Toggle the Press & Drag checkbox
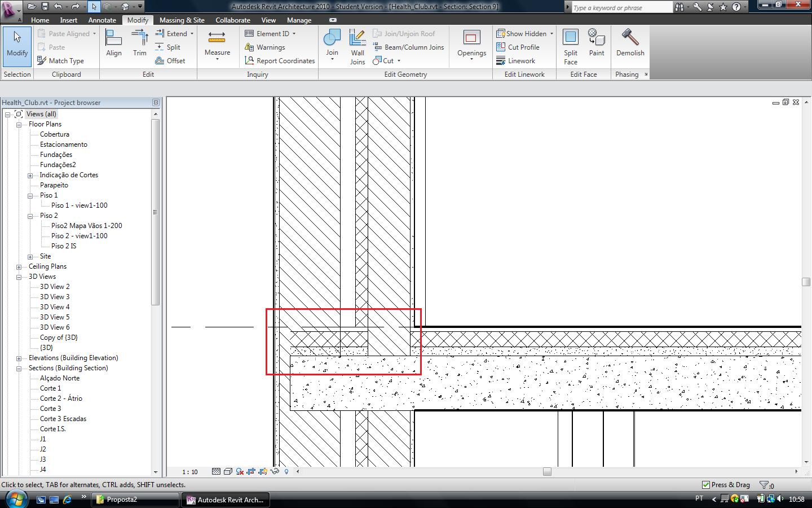The height and width of the screenshot is (508, 812). [705, 485]
